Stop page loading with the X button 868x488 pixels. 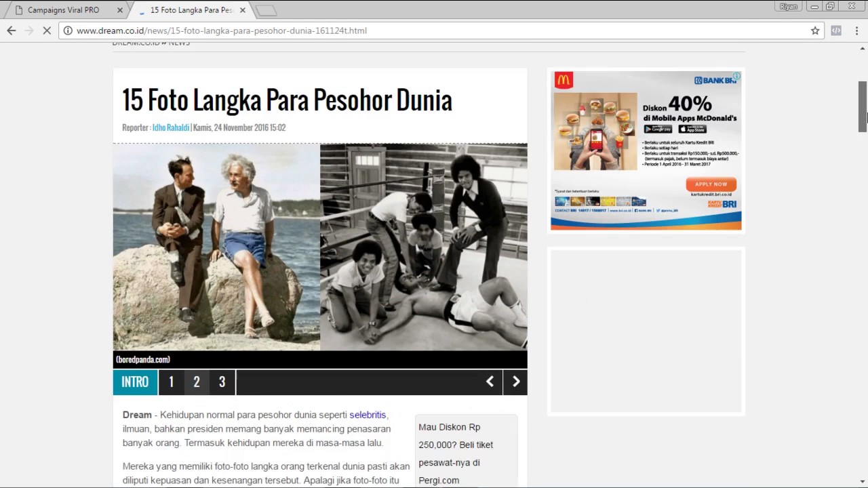coord(47,30)
